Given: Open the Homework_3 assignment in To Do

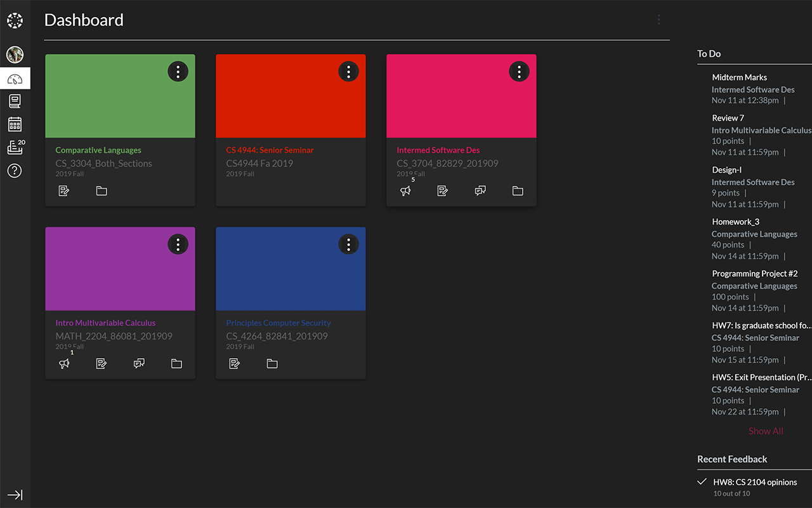Looking at the screenshot, I should pos(735,222).
